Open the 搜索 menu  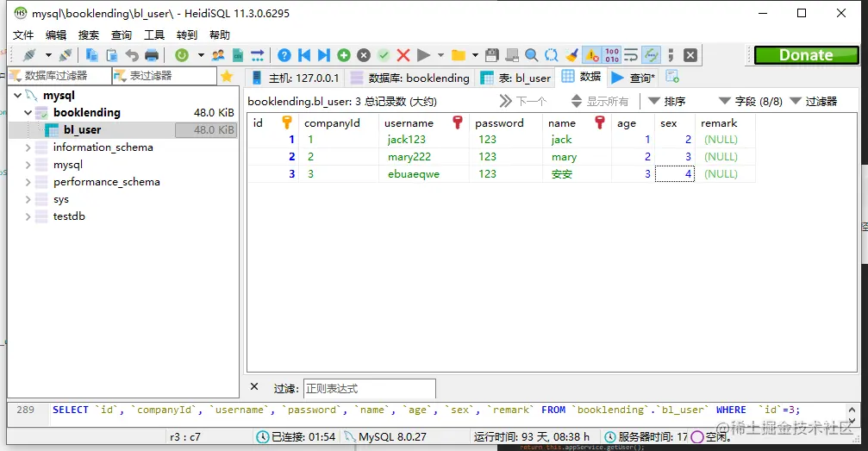[89, 34]
